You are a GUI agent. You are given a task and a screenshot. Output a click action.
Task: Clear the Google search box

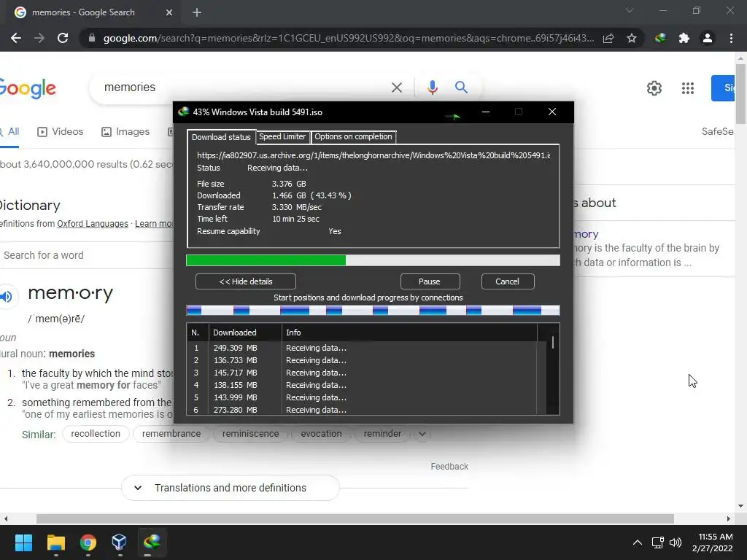(396, 87)
